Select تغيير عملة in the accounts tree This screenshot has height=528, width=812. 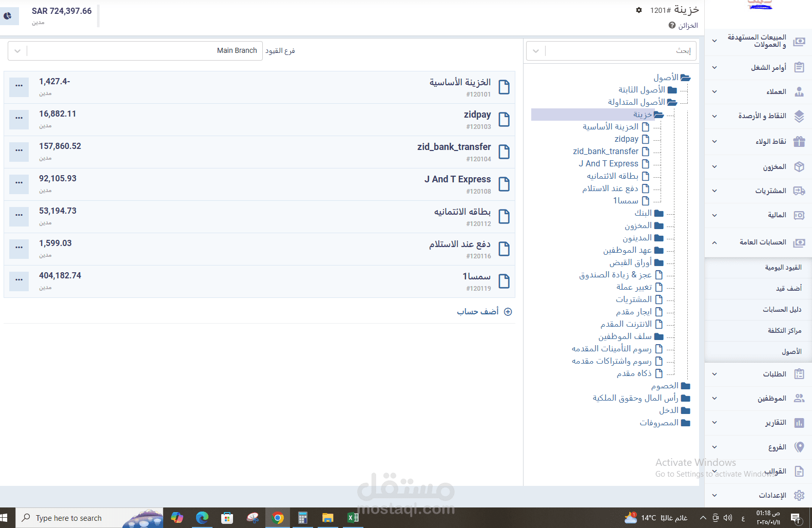pos(634,287)
